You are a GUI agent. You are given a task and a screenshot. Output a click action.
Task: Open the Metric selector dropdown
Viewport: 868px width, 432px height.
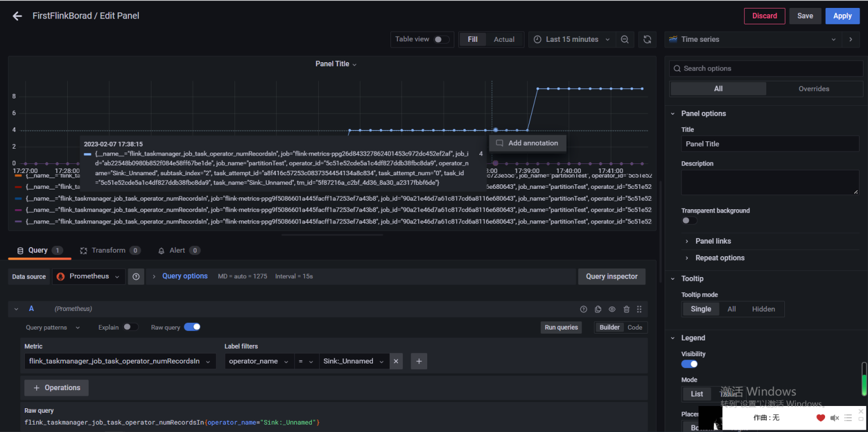point(120,361)
